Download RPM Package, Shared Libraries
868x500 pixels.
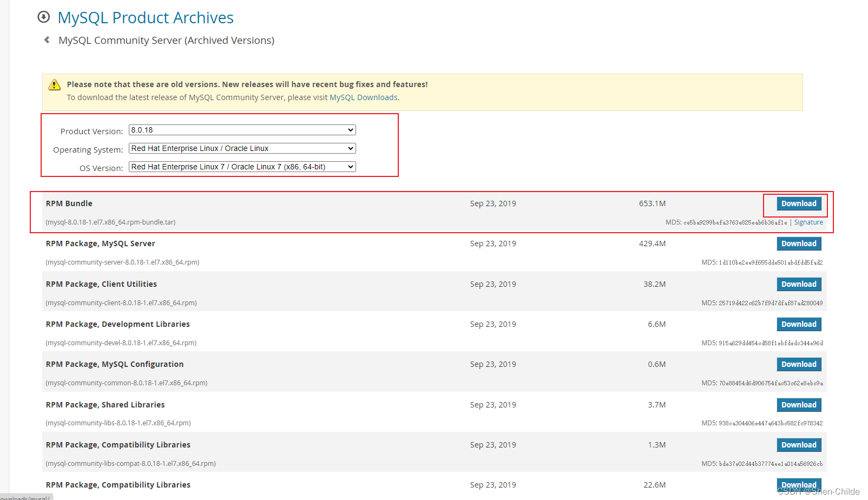[799, 405]
